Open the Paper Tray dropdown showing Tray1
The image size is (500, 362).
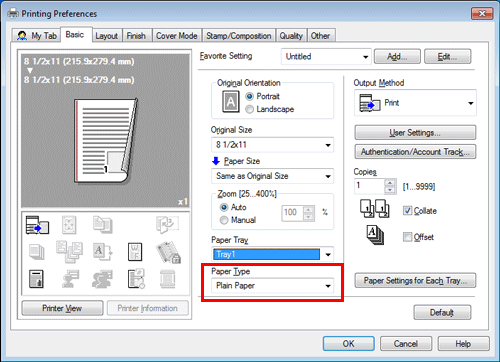click(x=272, y=254)
